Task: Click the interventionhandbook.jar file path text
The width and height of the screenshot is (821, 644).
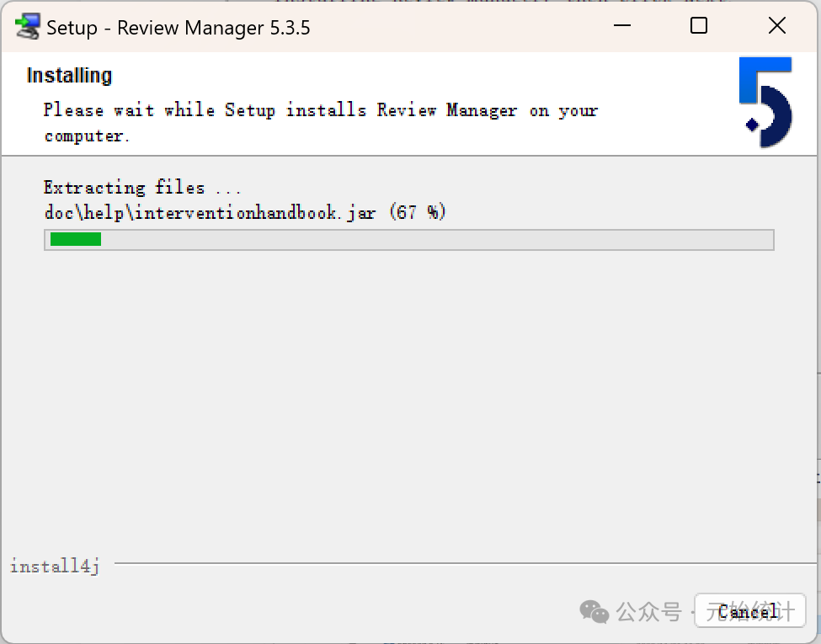Action: [209, 212]
